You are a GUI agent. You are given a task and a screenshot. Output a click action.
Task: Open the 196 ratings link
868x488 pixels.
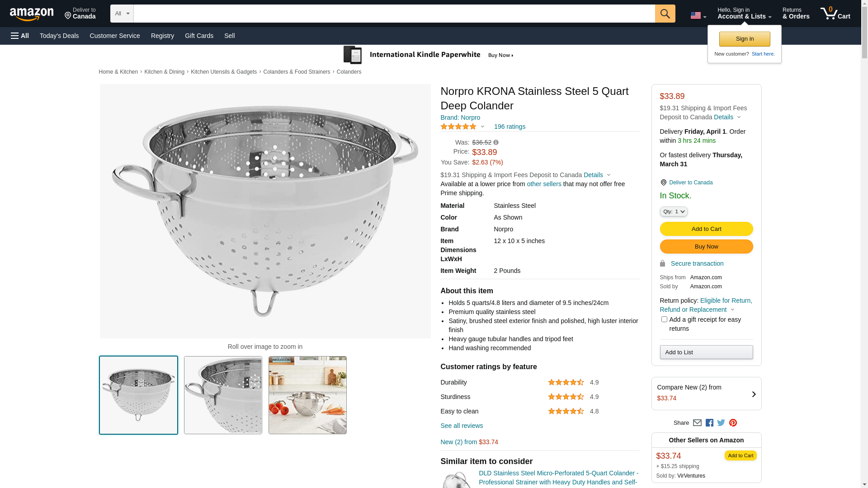point(509,127)
